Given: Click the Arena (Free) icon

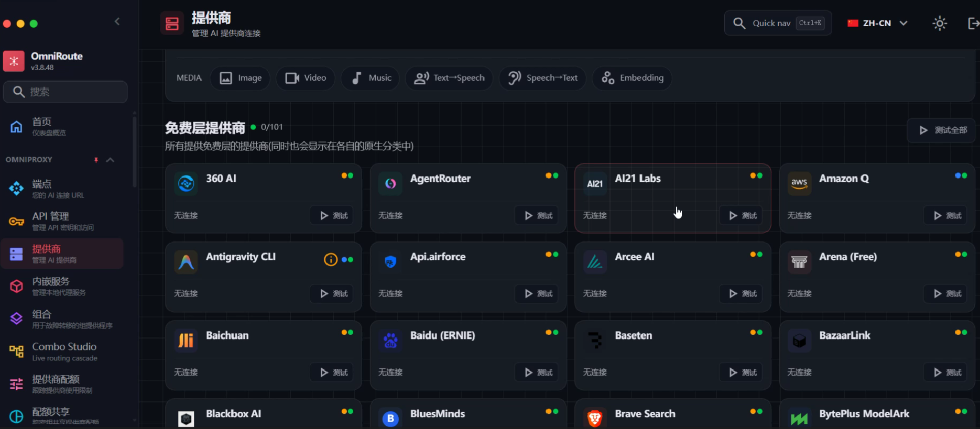Looking at the screenshot, I should [799, 262].
